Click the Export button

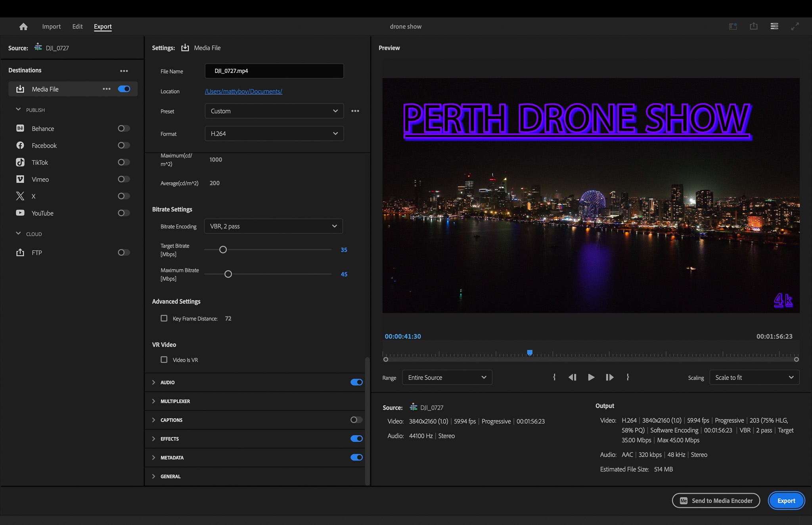click(786, 500)
